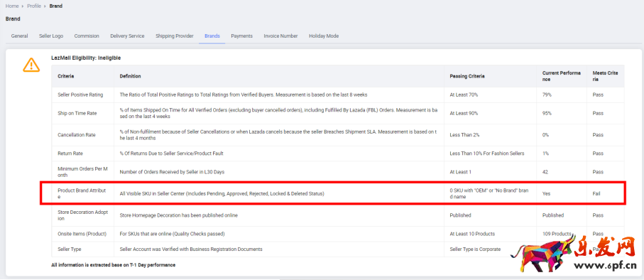644x280 pixels.
Task: Click the Criteria column header
Action: click(x=66, y=77)
